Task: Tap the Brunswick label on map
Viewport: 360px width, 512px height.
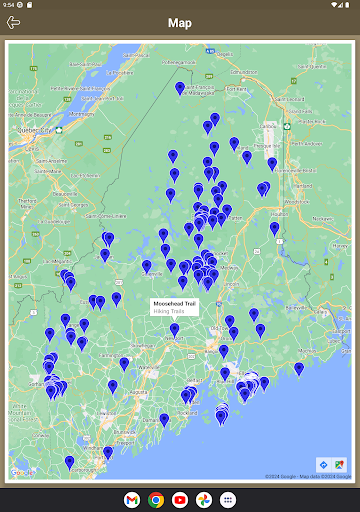Action: pos(124,432)
